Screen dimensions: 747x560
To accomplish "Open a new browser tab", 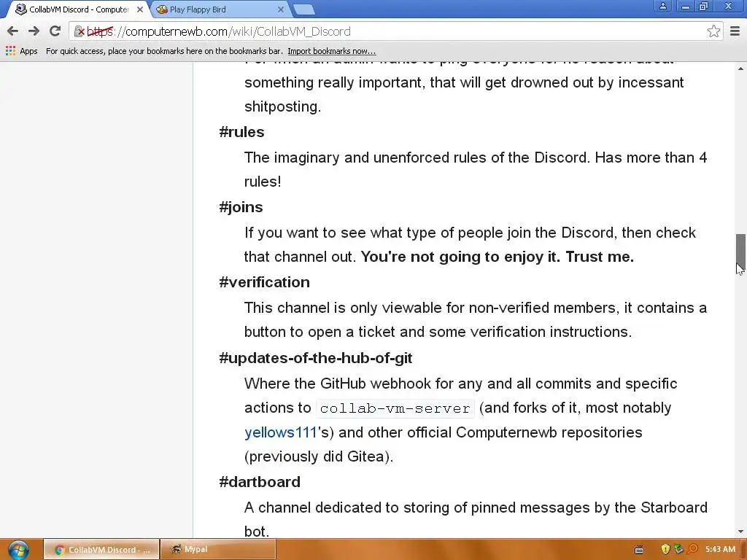I will pos(303,9).
